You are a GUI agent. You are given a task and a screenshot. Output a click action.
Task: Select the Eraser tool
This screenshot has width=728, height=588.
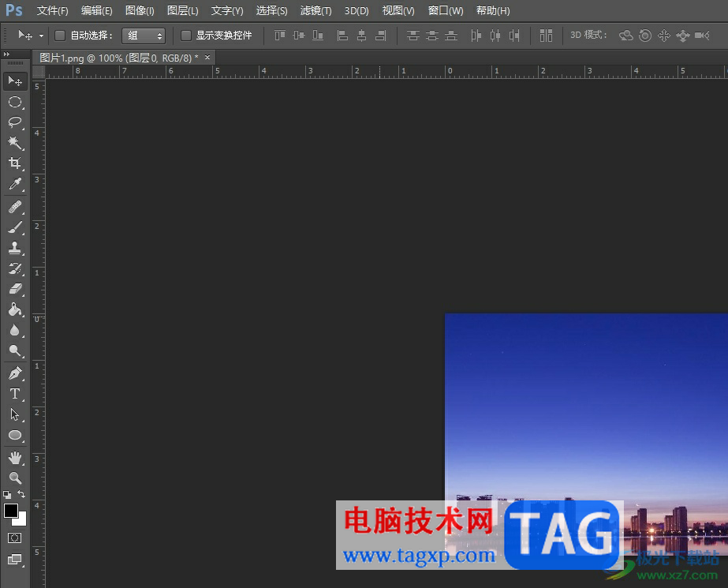click(x=15, y=289)
